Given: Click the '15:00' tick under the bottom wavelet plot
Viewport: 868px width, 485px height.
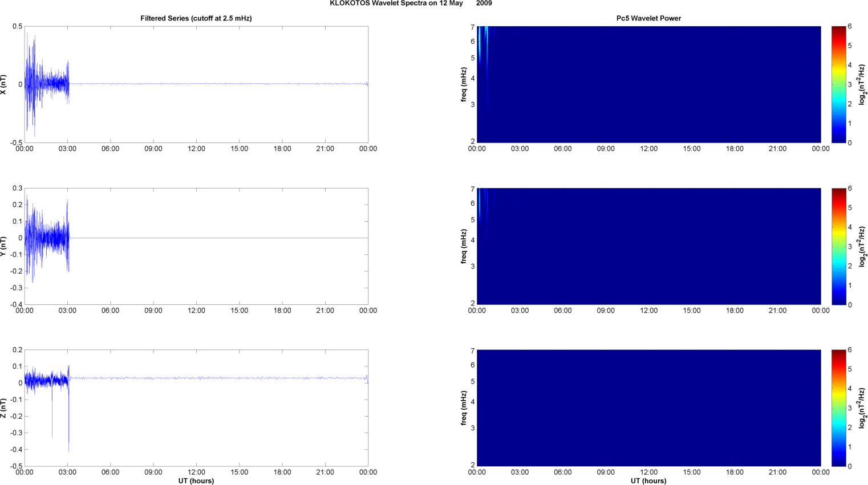Looking at the screenshot, I should [x=692, y=472].
